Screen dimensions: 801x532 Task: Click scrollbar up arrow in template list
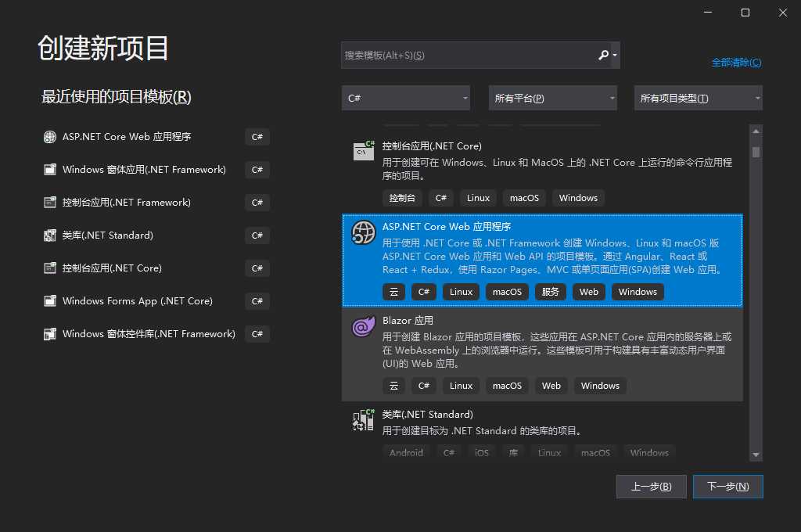[x=756, y=131]
